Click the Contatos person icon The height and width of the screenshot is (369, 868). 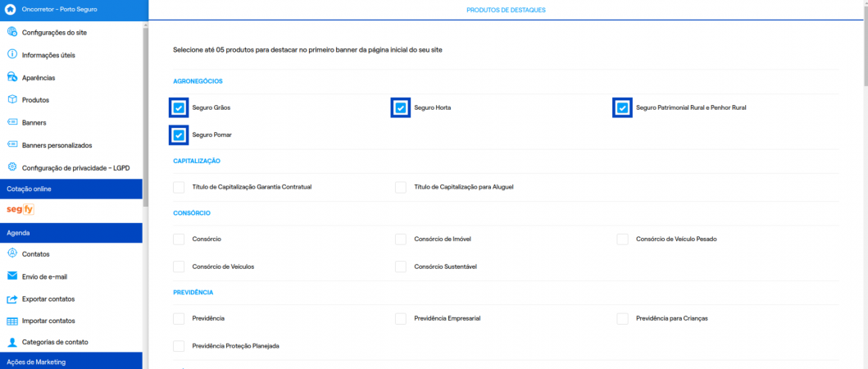click(x=12, y=253)
